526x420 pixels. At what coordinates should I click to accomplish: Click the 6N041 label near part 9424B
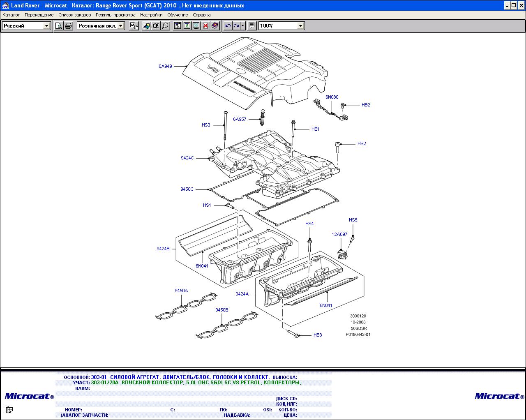point(202,266)
